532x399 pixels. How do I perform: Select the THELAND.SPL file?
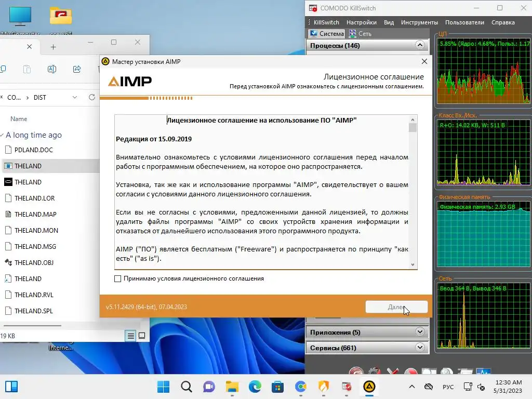coord(34,311)
